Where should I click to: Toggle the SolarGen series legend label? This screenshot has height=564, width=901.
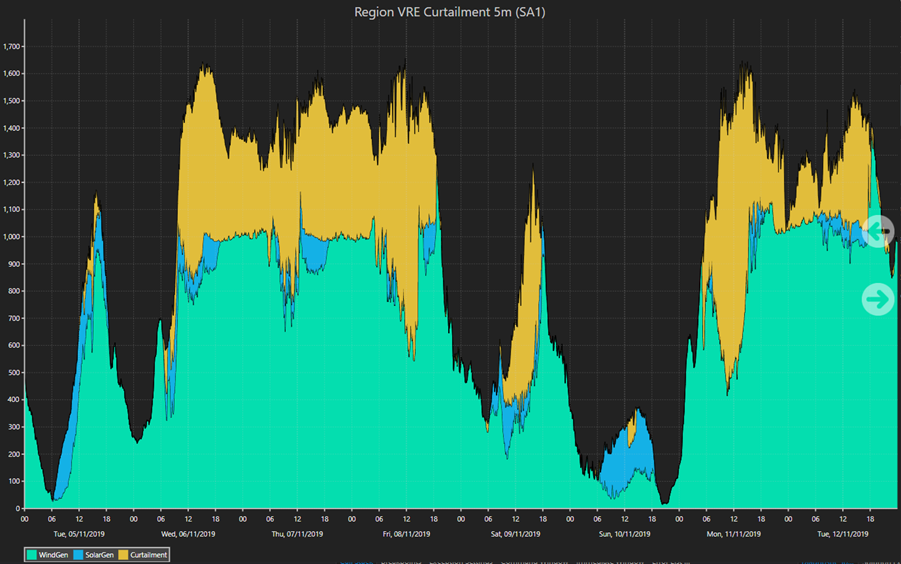coord(99,554)
